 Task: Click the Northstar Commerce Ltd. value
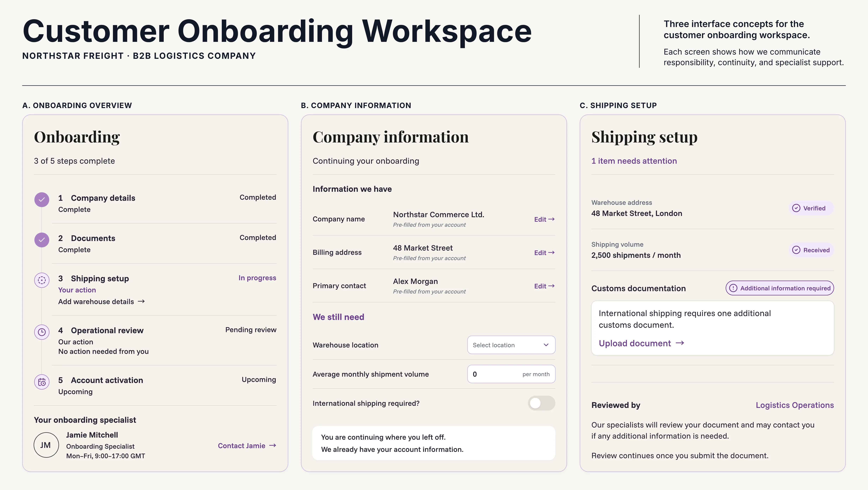[x=438, y=215]
